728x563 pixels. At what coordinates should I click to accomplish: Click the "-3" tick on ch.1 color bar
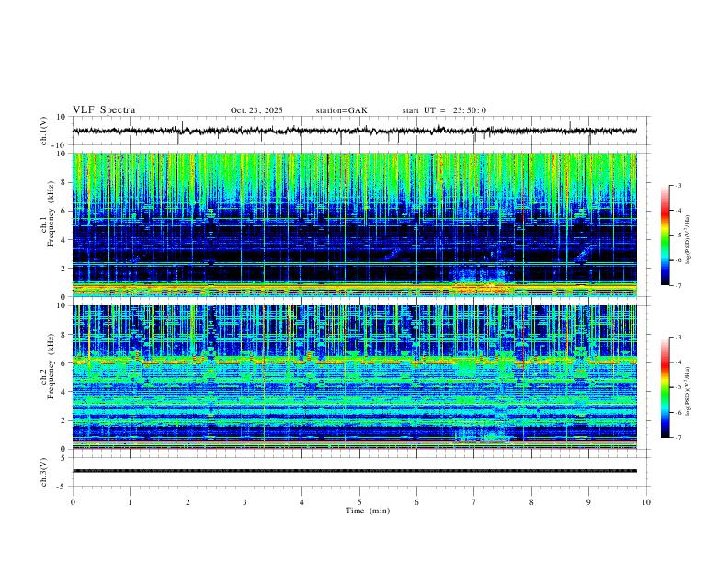click(x=678, y=185)
